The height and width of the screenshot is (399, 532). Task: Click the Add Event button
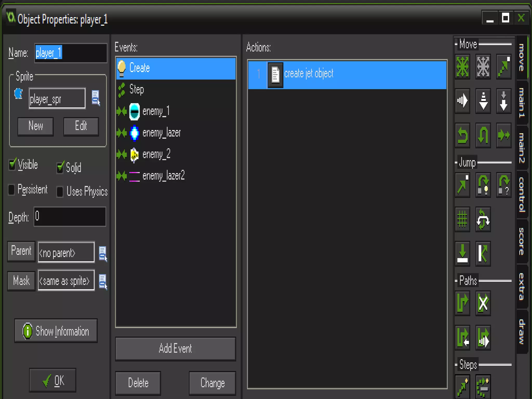tap(175, 349)
